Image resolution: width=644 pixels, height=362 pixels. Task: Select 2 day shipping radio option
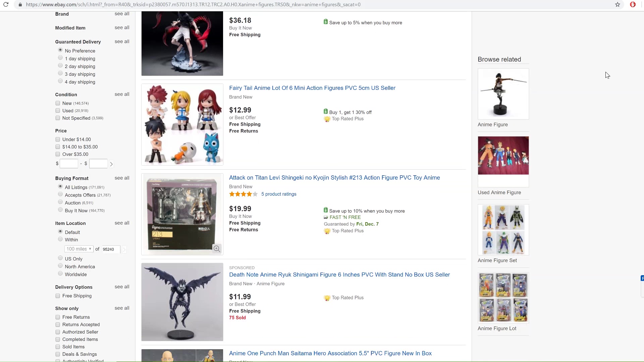point(60,66)
